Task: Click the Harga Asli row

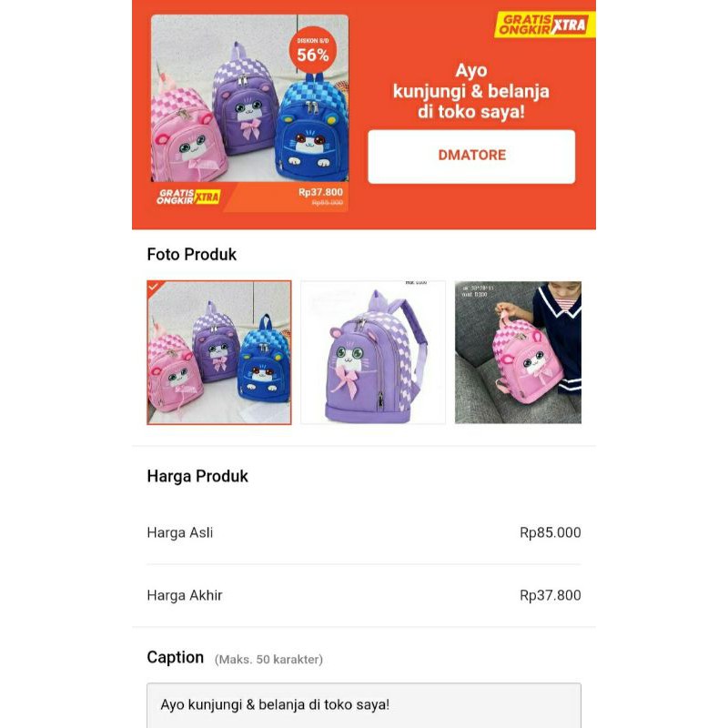Action: (363, 532)
